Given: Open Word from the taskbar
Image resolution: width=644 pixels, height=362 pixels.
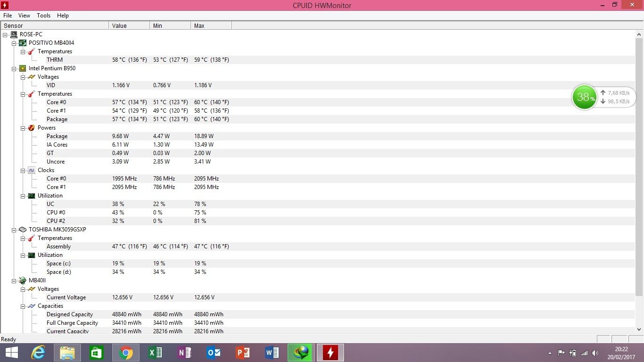Looking at the screenshot, I should click(x=272, y=353).
